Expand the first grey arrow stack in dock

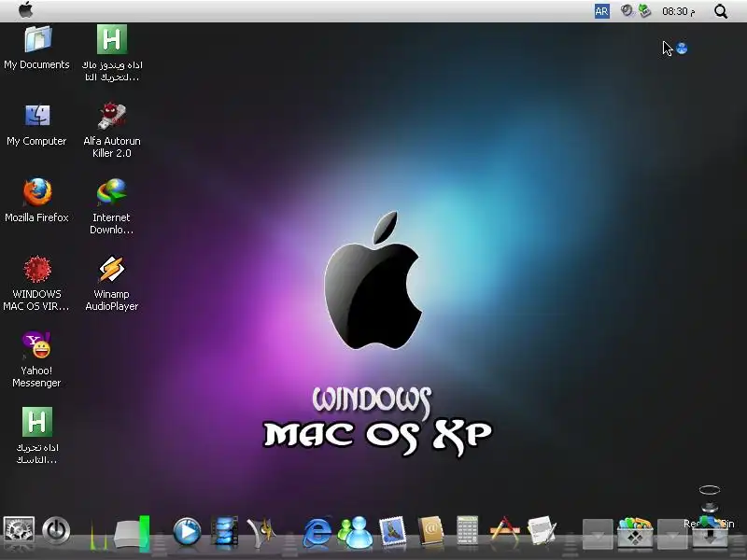pos(598,534)
